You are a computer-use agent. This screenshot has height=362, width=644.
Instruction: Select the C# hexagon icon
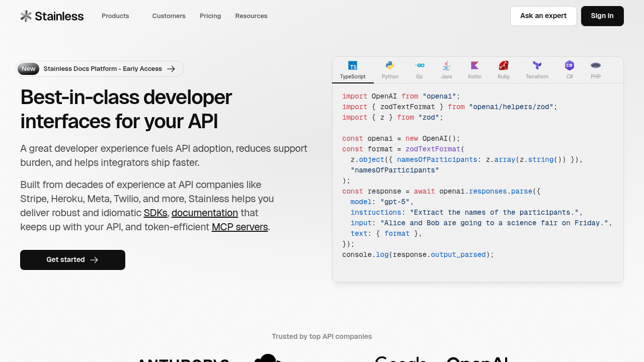[570, 65]
